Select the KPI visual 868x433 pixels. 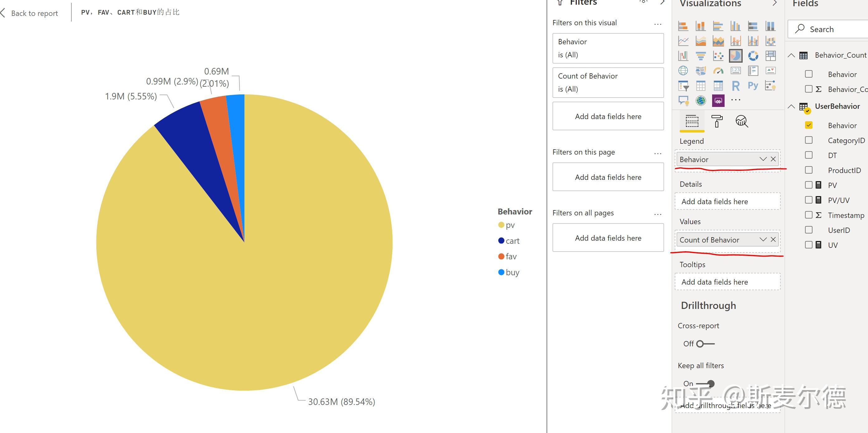click(x=771, y=70)
